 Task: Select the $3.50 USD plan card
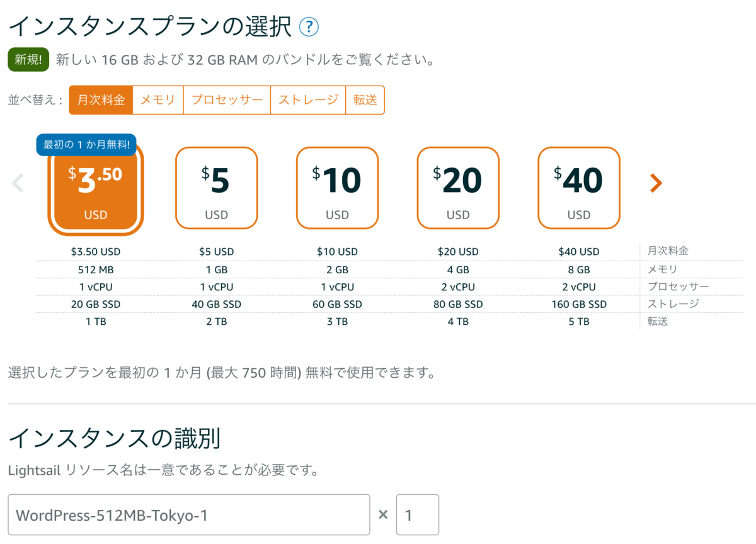95,188
